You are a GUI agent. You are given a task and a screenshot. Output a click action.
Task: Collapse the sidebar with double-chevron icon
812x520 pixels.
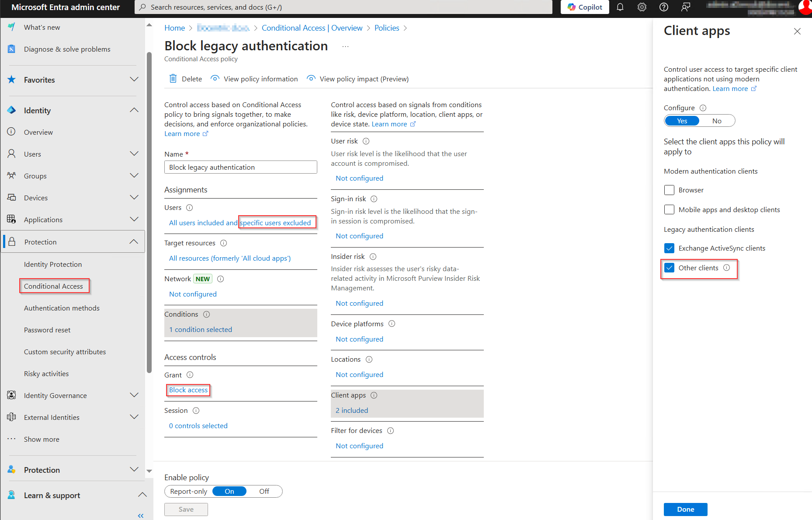[x=141, y=516]
